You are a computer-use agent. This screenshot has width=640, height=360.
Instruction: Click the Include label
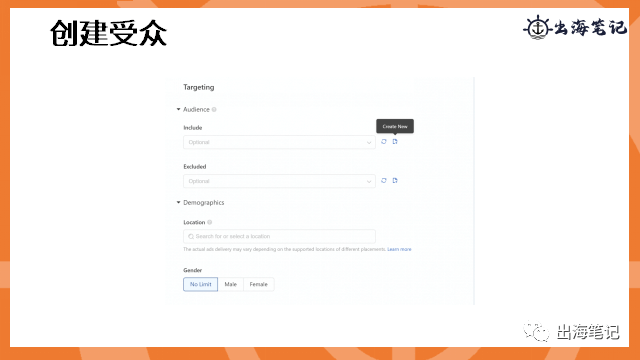point(193,128)
